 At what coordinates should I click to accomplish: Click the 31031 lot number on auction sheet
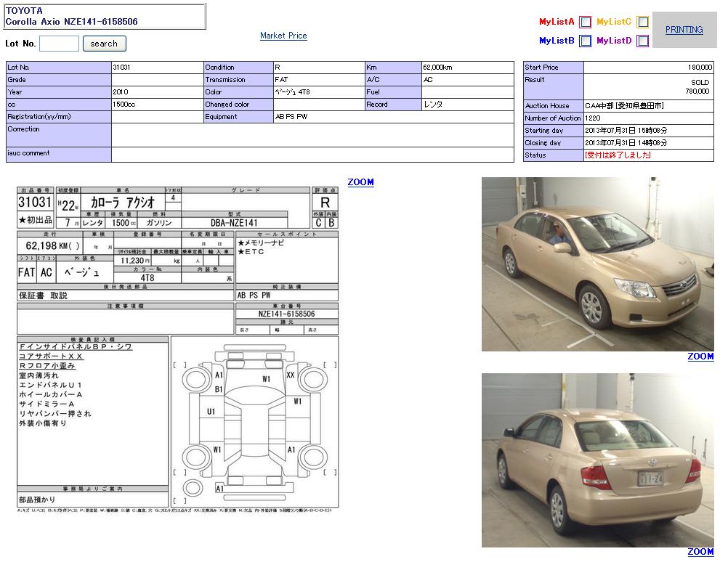click(35, 203)
